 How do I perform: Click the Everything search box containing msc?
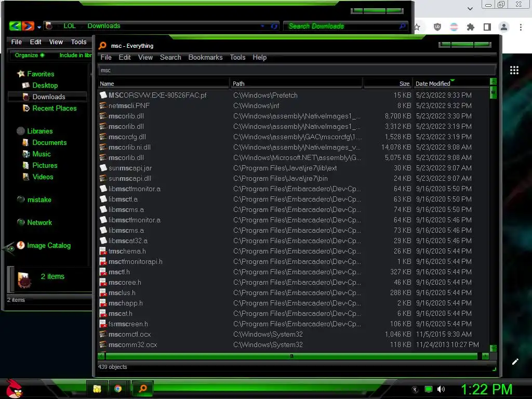pyautogui.click(x=297, y=70)
